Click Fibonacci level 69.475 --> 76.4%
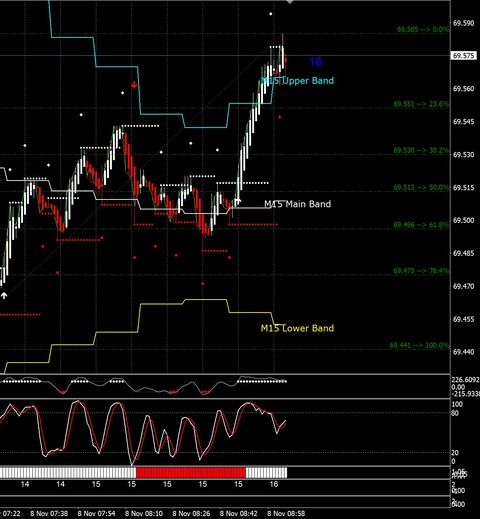The image size is (480, 519). (x=421, y=271)
